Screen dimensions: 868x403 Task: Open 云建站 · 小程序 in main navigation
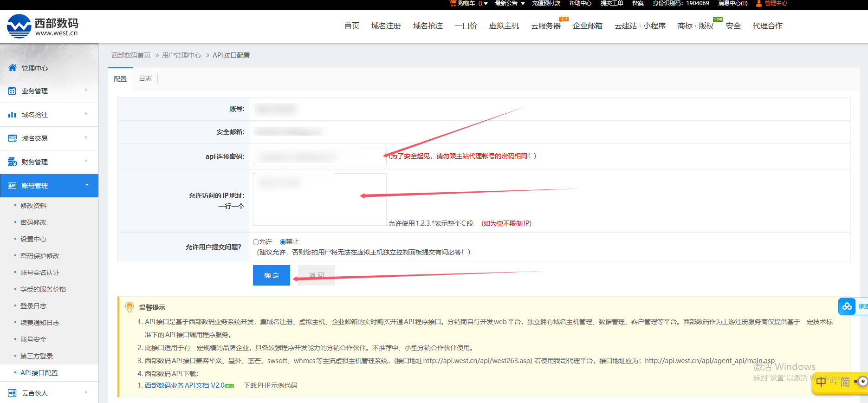640,26
